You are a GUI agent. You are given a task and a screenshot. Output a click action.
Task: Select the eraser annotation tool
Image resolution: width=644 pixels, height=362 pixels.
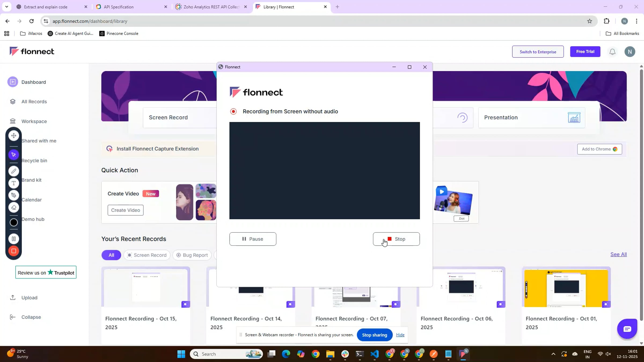click(x=14, y=207)
